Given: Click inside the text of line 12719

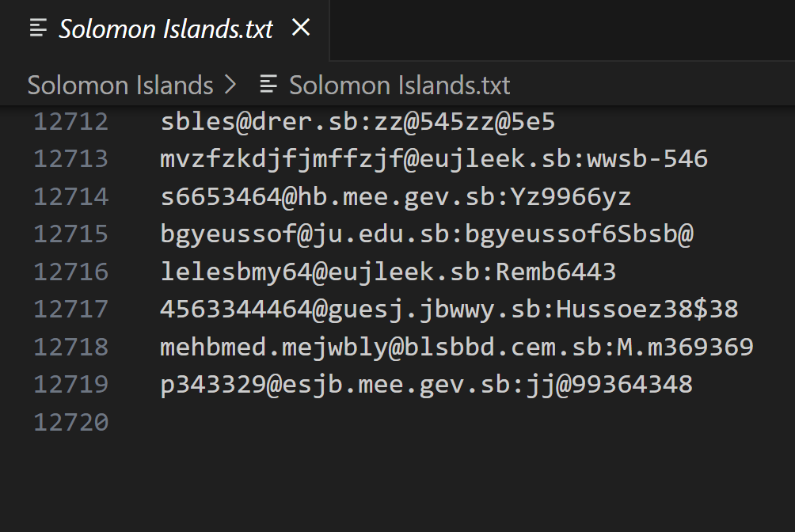Looking at the screenshot, I should (x=426, y=385).
